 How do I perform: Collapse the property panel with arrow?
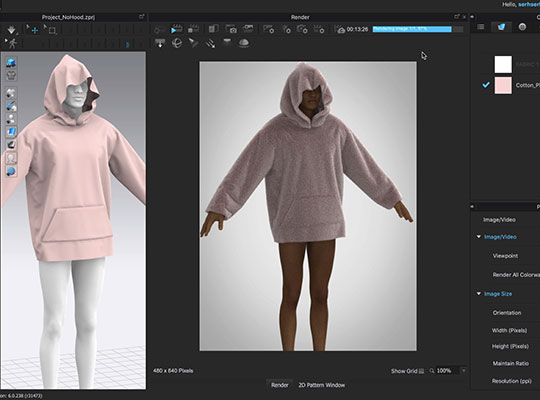click(x=472, y=207)
